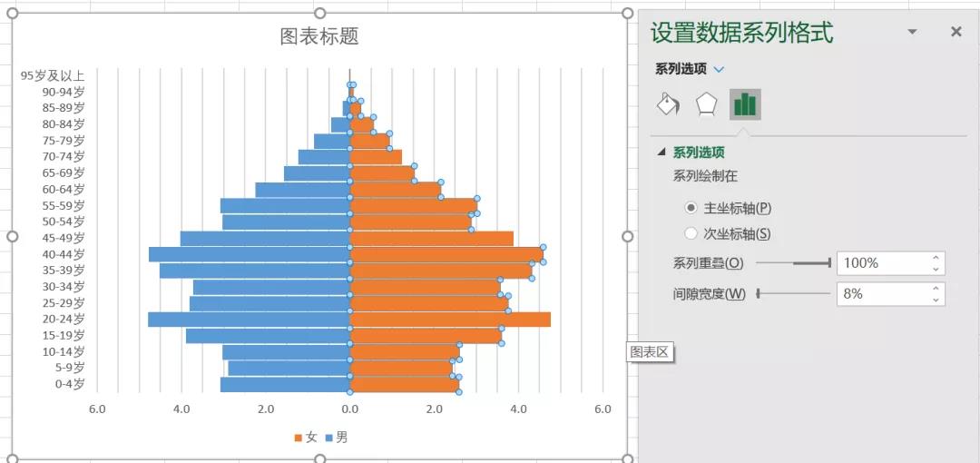Close the 设置数据系列格式 pane
The width and height of the screenshot is (980, 463).
(955, 32)
